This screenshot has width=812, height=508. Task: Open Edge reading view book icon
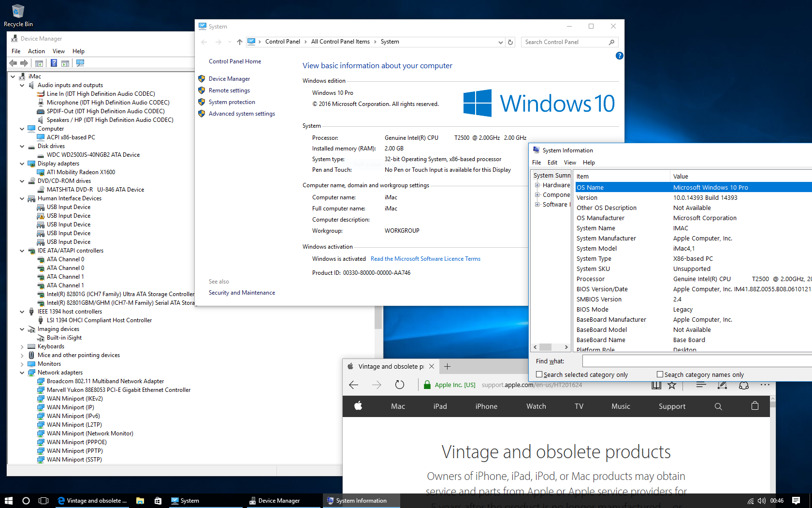click(x=656, y=385)
